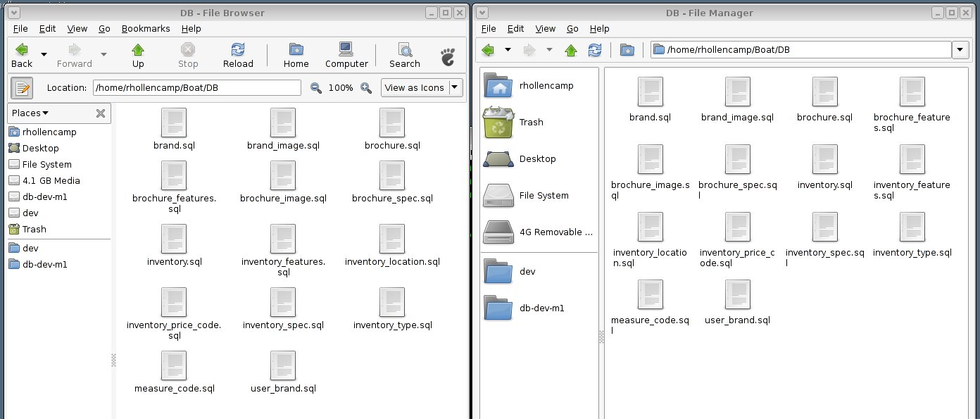The image size is (980, 419).
Task: Toggle the text location edit button
Action: click(x=23, y=88)
